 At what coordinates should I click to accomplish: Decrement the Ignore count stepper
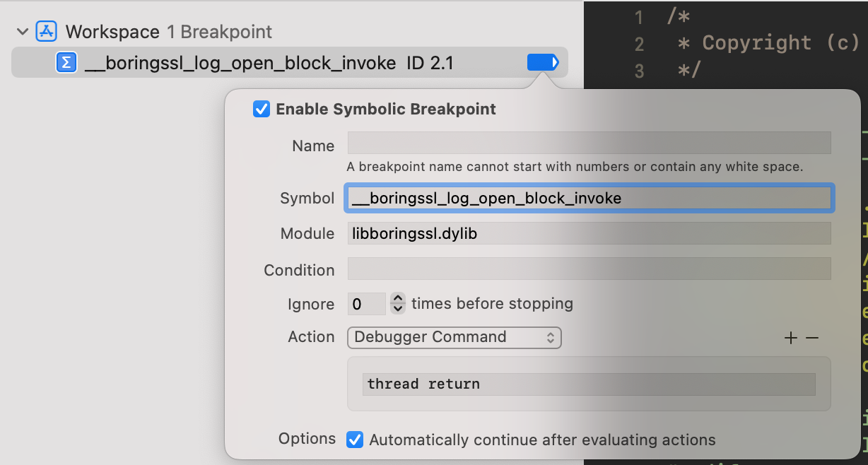click(x=398, y=309)
